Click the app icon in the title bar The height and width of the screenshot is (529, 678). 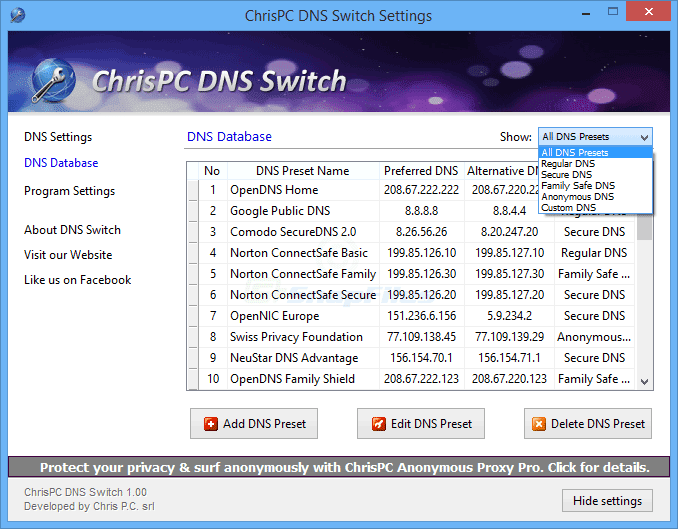tap(17, 15)
